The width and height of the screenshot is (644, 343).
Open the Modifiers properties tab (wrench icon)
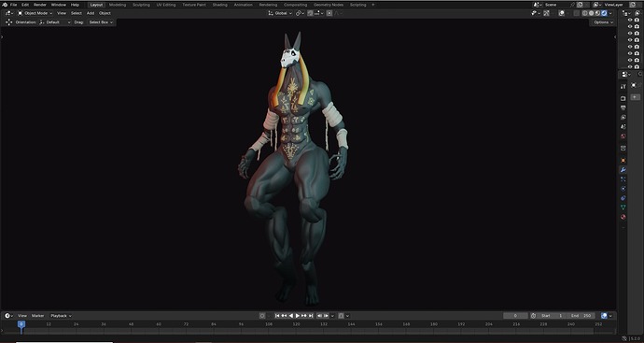click(623, 170)
